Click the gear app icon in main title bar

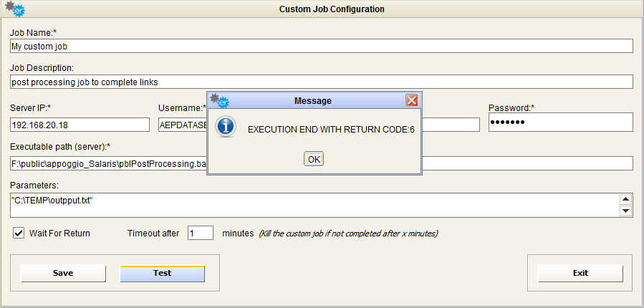(14, 9)
